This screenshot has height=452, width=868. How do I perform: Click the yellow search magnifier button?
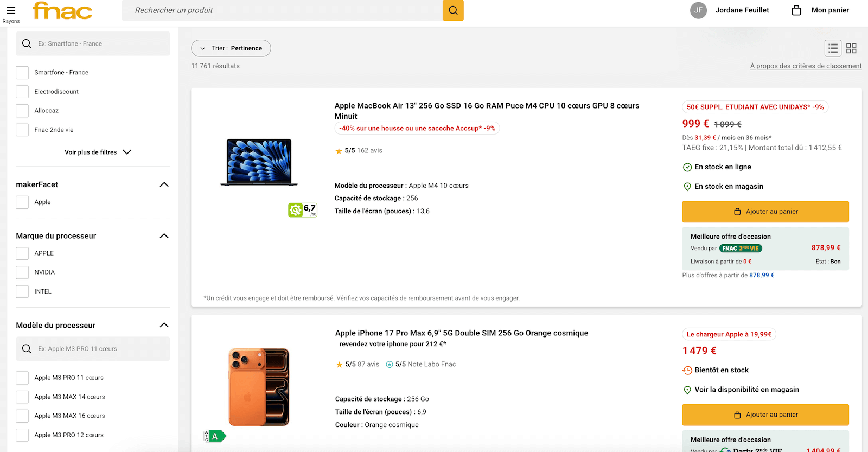pos(452,10)
